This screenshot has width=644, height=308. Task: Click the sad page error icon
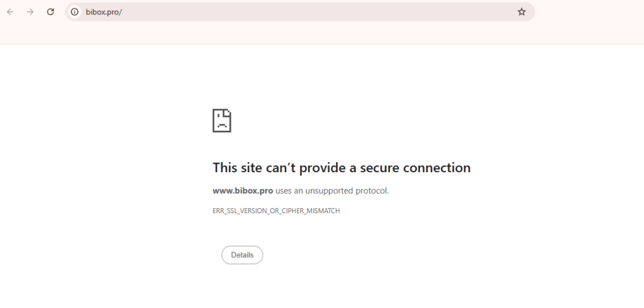[x=222, y=120]
